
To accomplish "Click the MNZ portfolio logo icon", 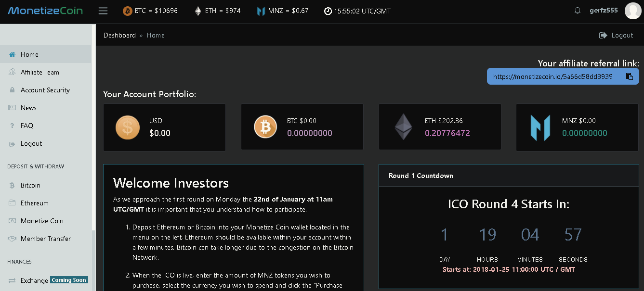I will [x=540, y=127].
